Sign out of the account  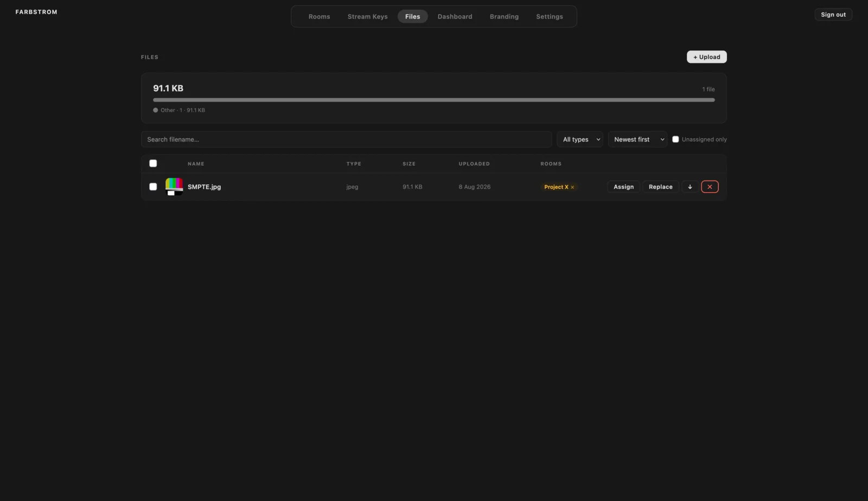coord(833,15)
